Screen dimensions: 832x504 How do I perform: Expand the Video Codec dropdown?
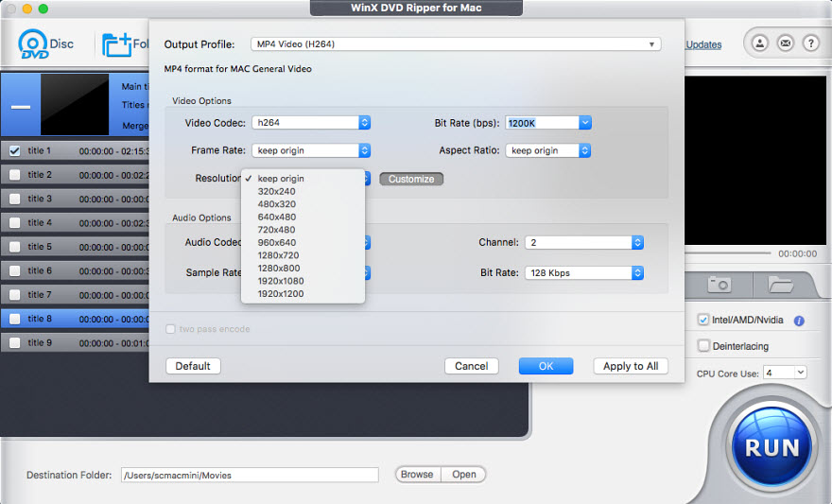(x=310, y=123)
